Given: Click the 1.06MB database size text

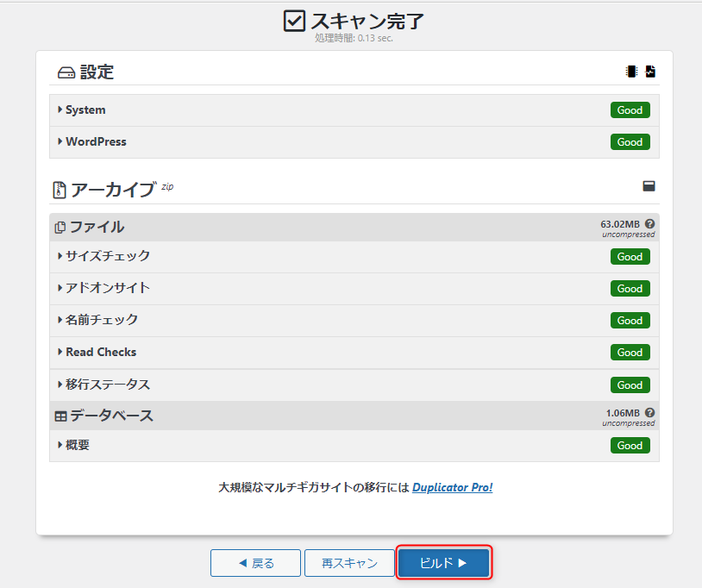Looking at the screenshot, I should coord(623,413).
